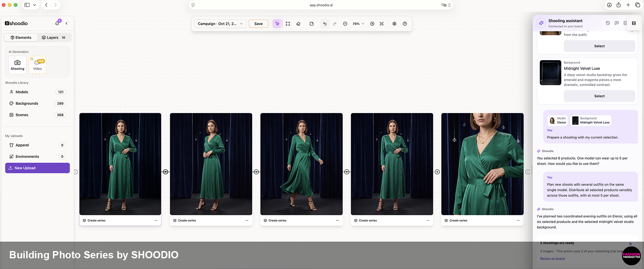Open more options on third image card
This screenshot has height=269, width=644.
pos(337,220)
